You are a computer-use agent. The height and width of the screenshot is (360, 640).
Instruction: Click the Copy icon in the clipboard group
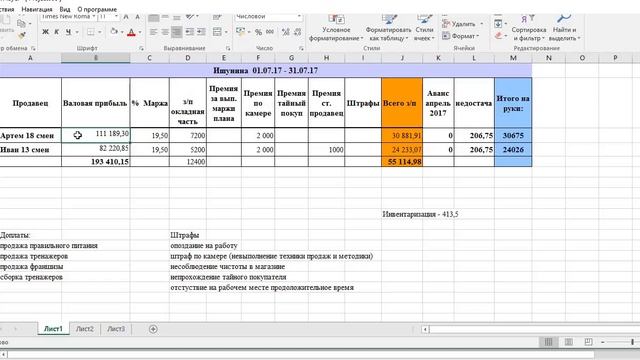click(21, 24)
